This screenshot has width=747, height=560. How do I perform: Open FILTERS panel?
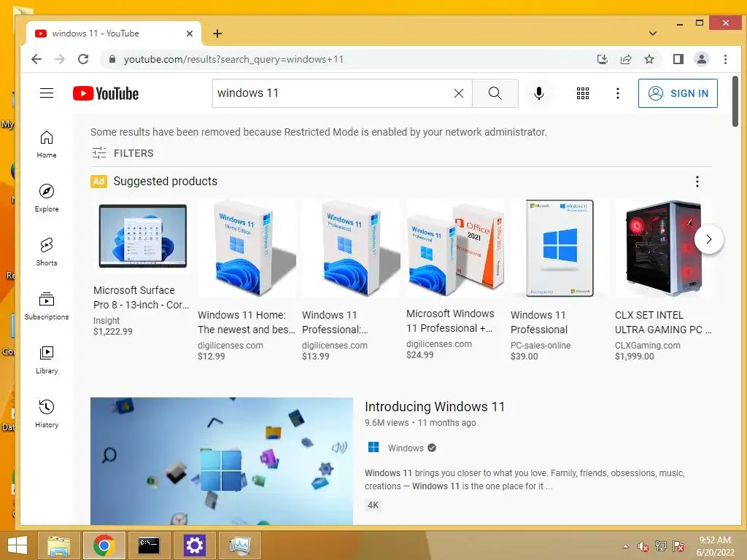coord(123,153)
